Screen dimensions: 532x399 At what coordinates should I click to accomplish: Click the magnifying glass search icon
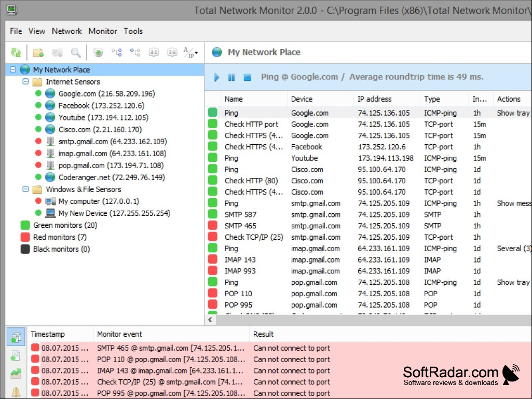pos(76,52)
